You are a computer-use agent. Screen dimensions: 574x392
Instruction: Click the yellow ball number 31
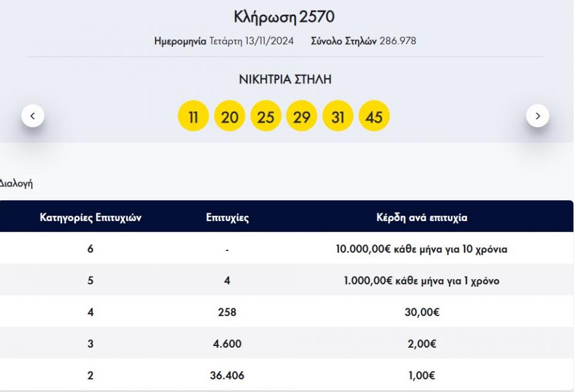pos(338,117)
